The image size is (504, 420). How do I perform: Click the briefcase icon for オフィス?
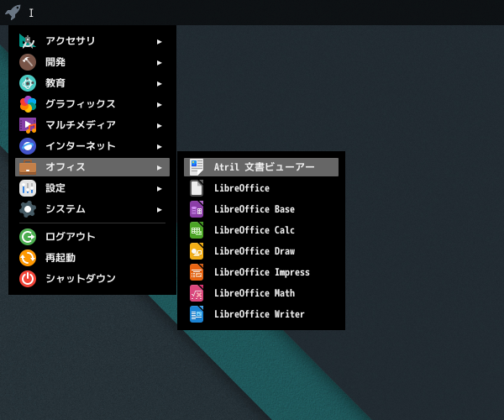[x=28, y=167]
